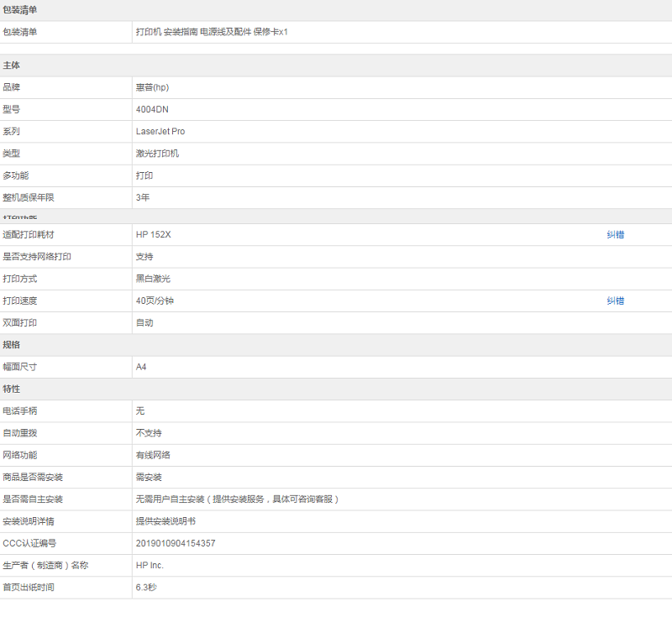This screenshot has height=622, width=672.
Task: Click the 打印方式 row label
Action: 19,279
